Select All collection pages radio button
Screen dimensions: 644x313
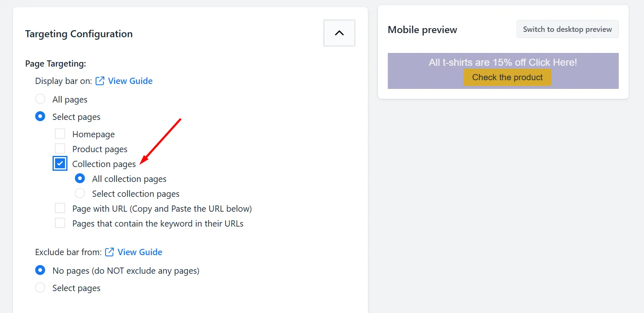point(80,179)
